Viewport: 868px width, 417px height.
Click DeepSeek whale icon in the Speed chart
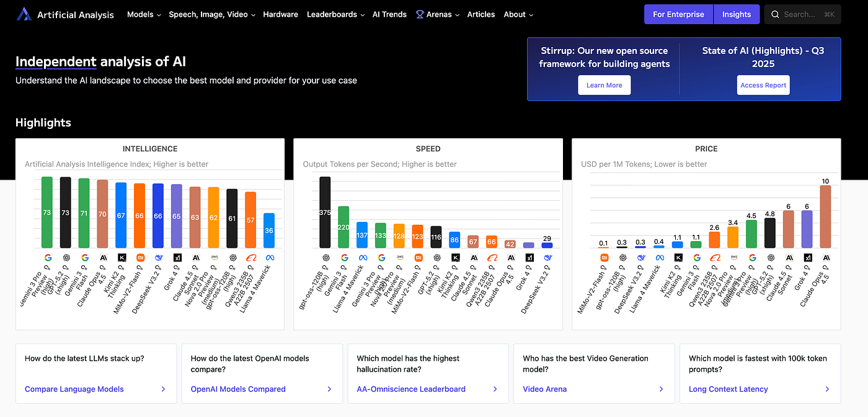click(x=547, y=258)
